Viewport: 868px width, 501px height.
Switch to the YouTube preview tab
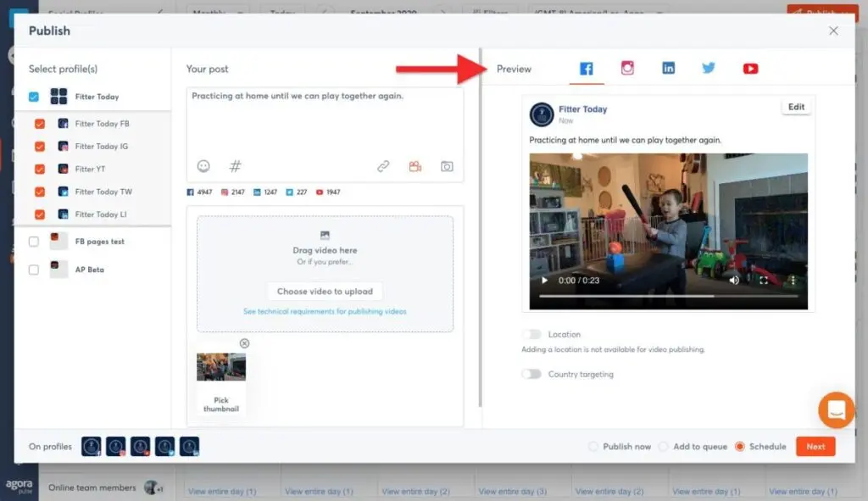coord(750,69)
